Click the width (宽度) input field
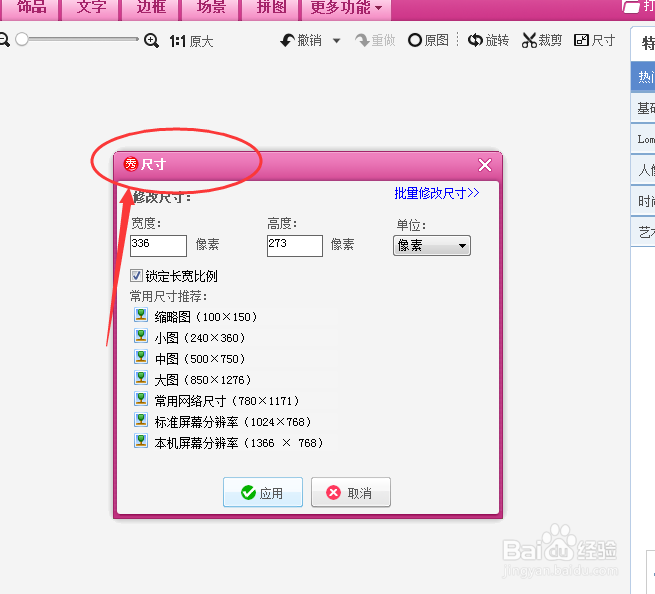Image resolution: width=655 pixels, height=594 pixels. tap(158, 246)
